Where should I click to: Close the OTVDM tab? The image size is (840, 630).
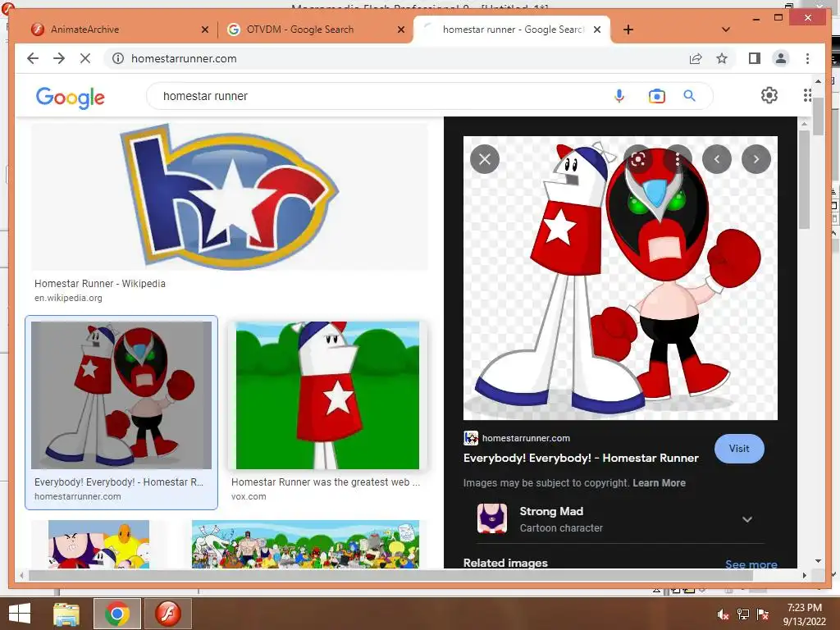400,30
